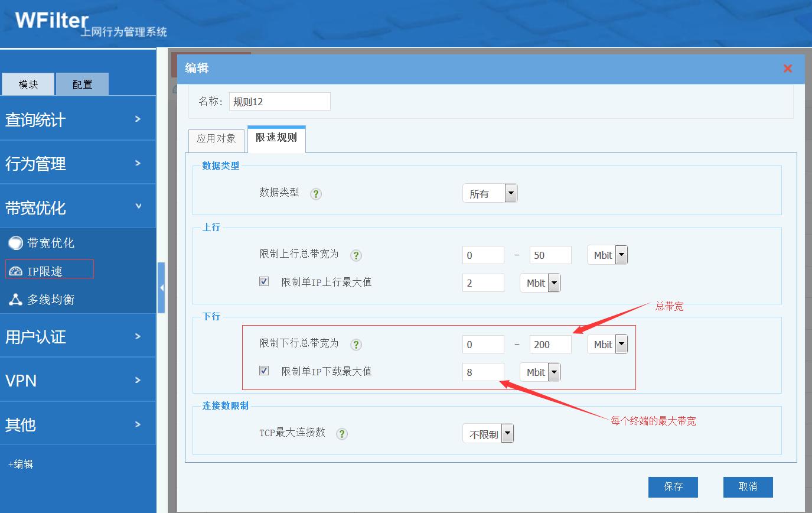Image resolution: width=812 pixels, height=513 pixels.
Task: Disable the 限制单IP下载最大值 checkbox
Action: pos(263,371)
